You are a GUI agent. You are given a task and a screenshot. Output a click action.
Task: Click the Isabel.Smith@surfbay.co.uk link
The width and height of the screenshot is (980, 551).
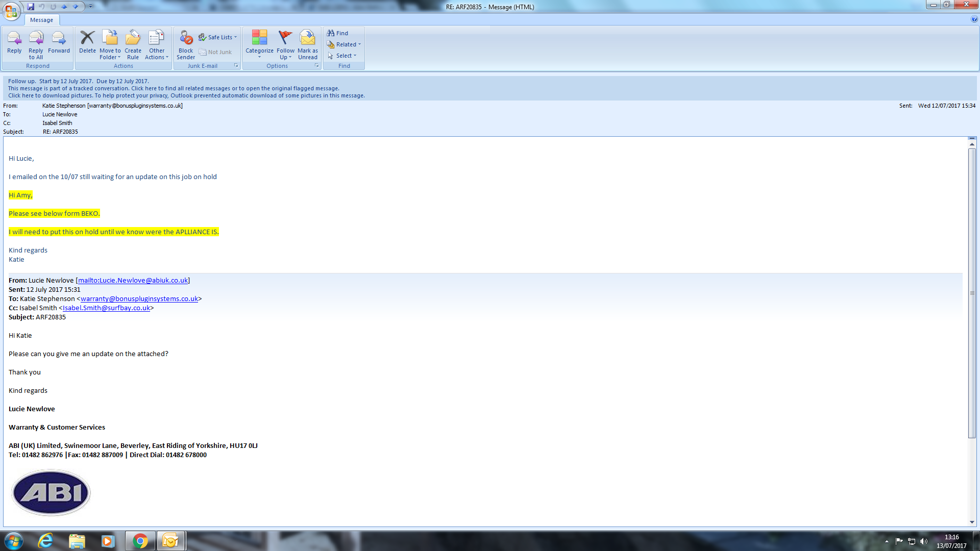pos(106,308)
